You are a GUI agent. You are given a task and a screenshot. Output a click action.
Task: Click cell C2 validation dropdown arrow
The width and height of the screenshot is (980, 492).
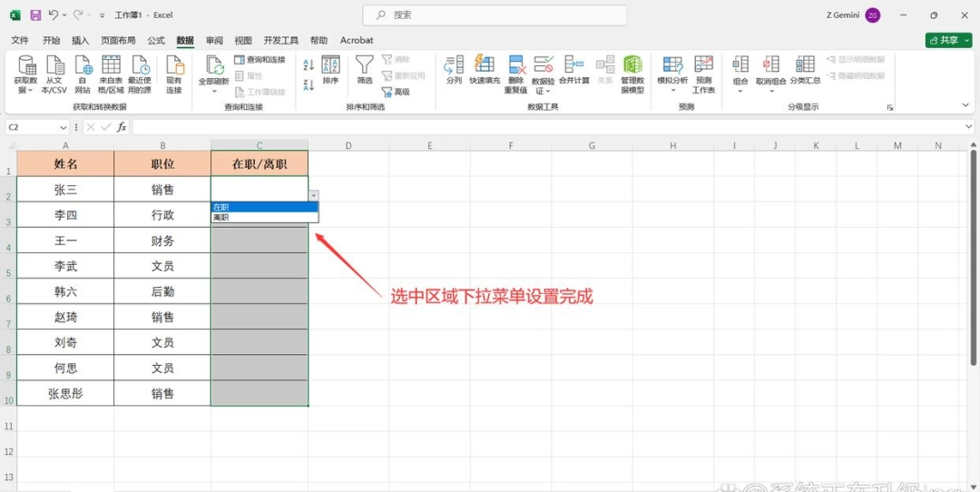[x=314, y=196]
